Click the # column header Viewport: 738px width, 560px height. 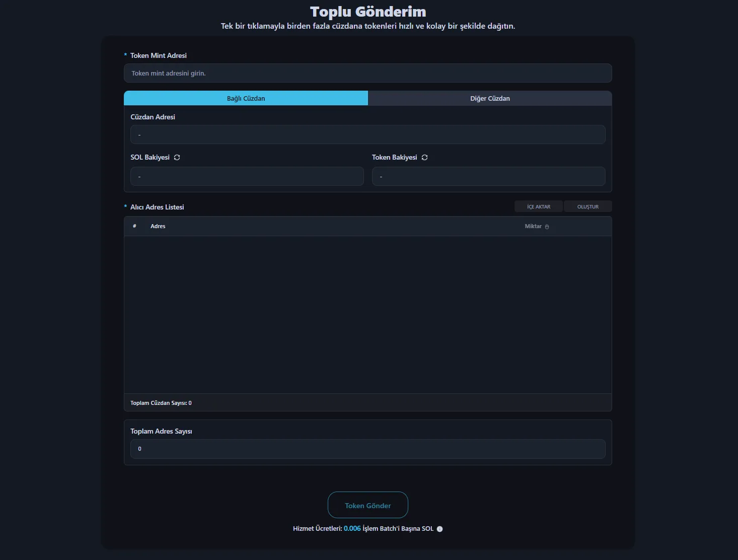coord(134,227)
